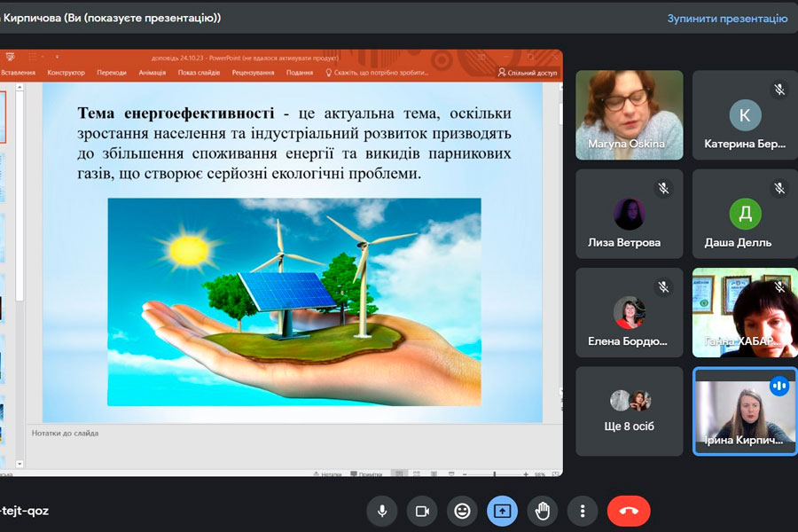
Task: Click PowerPoint ribbon display options icon
Action: click(x=481, y=57)
